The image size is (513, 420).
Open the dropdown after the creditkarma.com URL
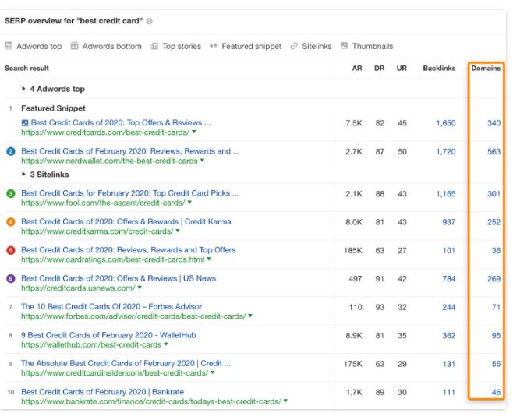tap(178, 231)
